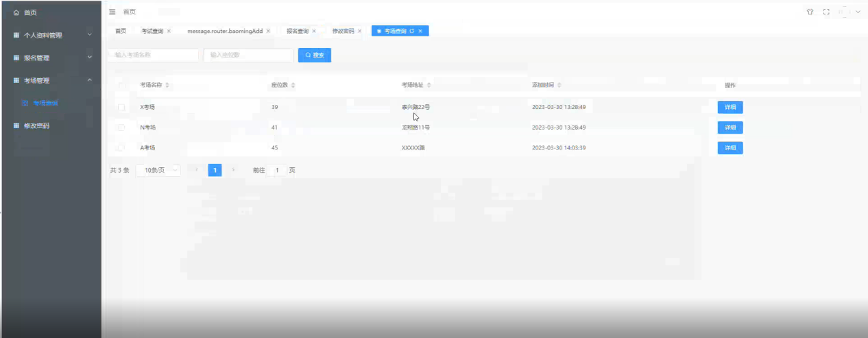Refresh the 考场查询 tab via reload icon
The width and height of the screenshot is (868, 338).
point(411,31)
